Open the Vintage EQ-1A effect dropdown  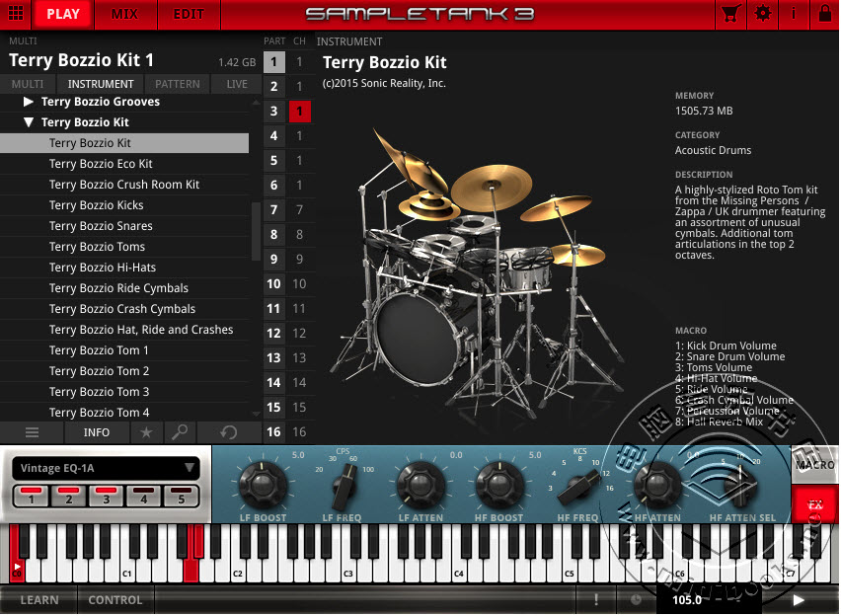(104, 468)
